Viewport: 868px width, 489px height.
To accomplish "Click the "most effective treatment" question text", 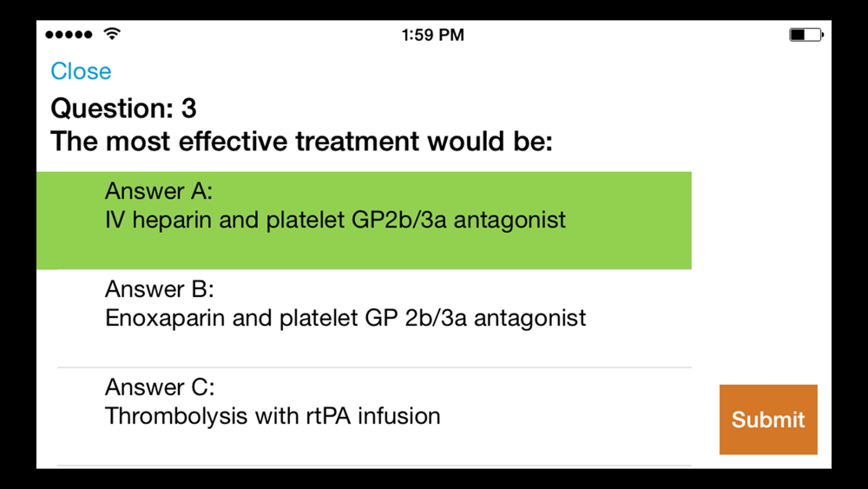I will point(301,141).
